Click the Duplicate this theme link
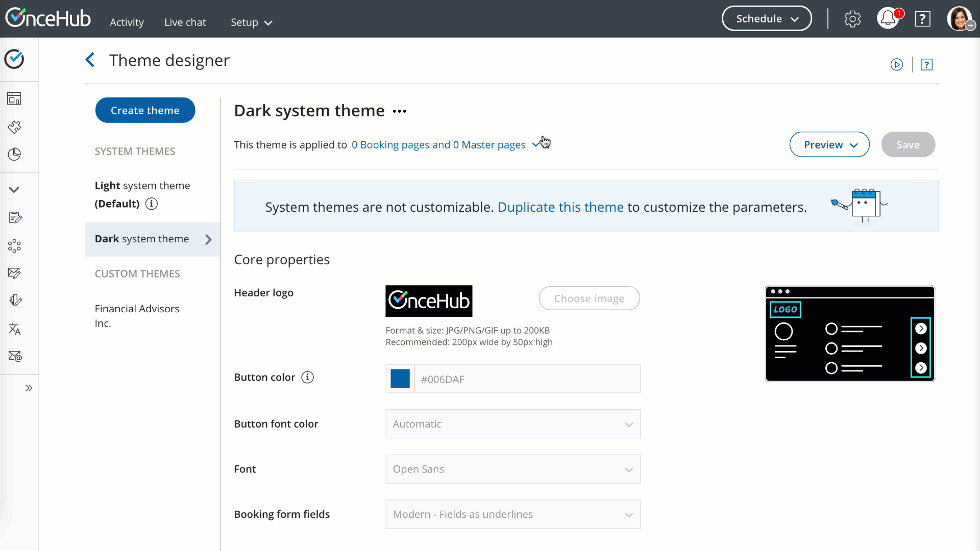This screenshot has width=980, height=551. coord(560,207)
